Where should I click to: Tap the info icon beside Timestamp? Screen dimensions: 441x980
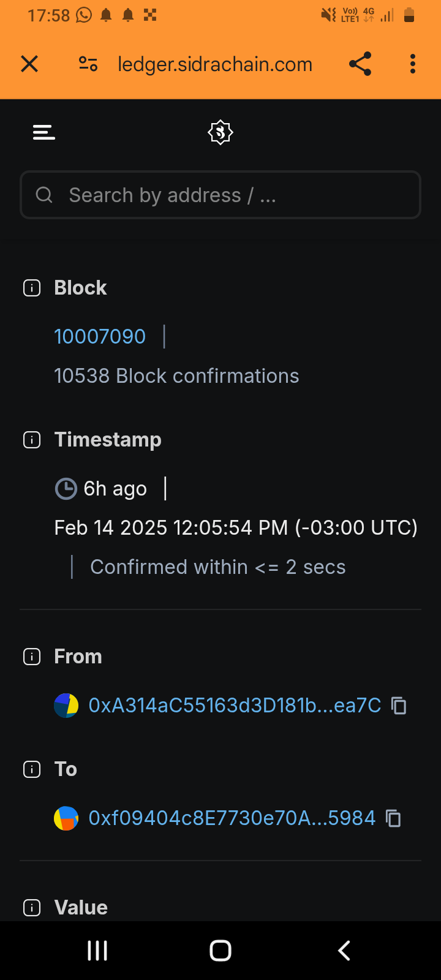point(32,440)
